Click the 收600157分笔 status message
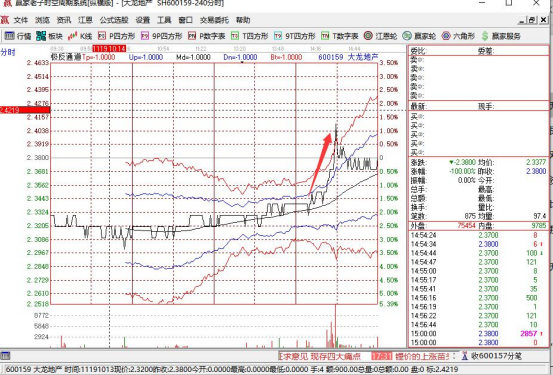The width and height of the screenshot is (553, 375). (x=496, y=356)
